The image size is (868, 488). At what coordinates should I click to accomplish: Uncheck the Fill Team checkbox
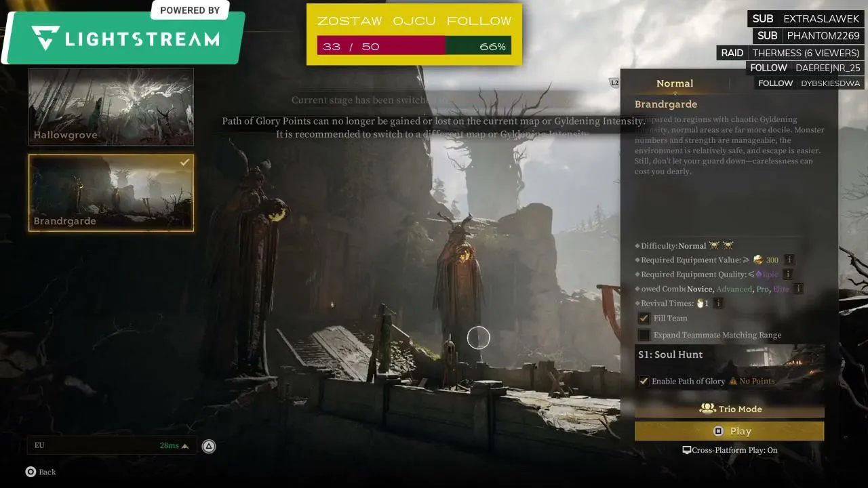point(644,318)
